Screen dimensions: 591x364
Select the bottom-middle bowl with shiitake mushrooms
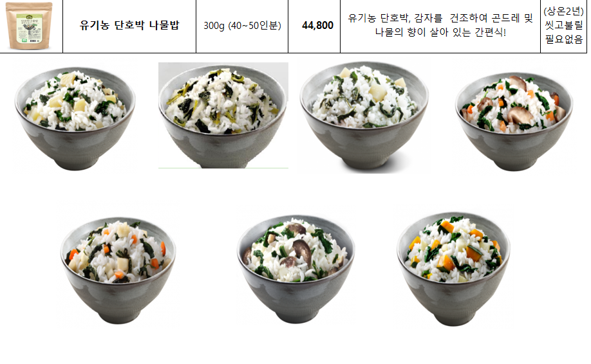tap(296, 269)
